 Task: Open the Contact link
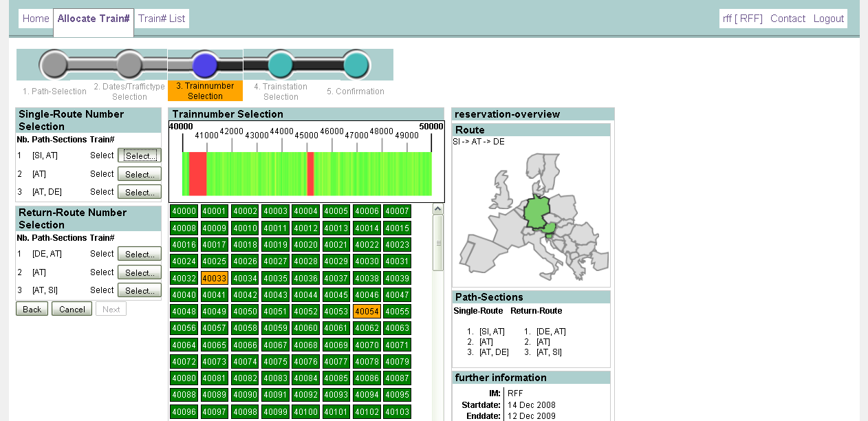(x=788, y=19)
